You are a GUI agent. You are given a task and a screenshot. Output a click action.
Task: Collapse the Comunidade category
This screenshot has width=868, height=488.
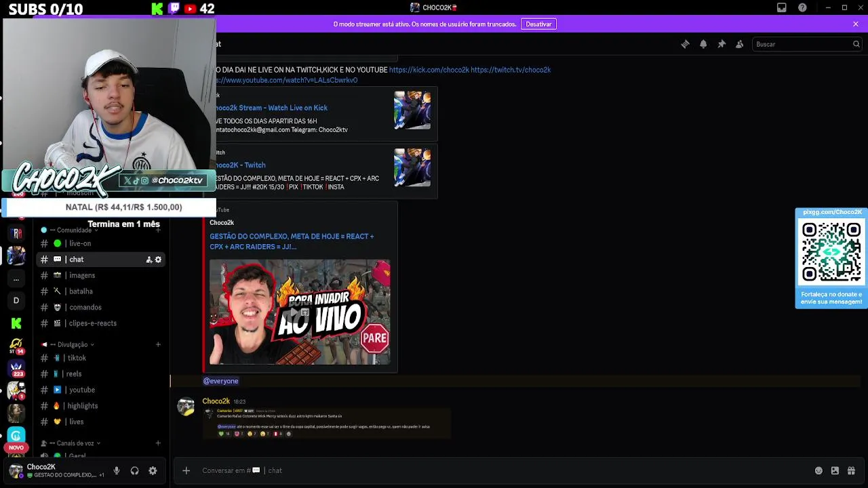click(x=73, y=230)
